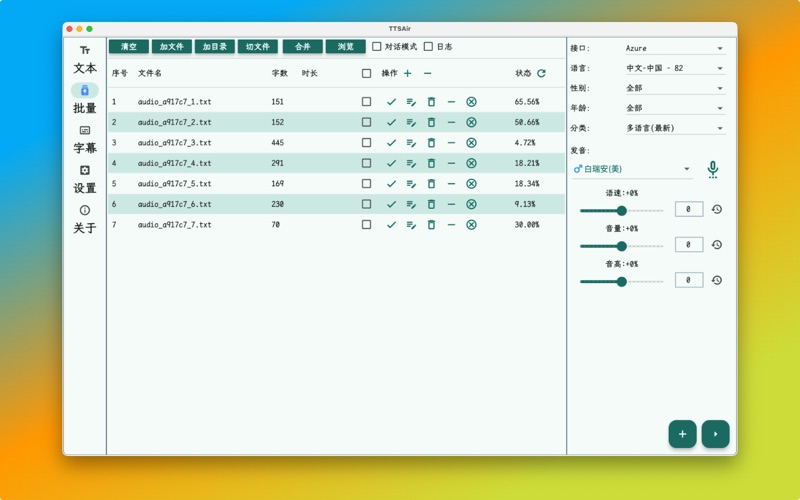Open the 分类 dropdown showing 多语言(最新)
The image size is (800, 500).
click(674, 128)
